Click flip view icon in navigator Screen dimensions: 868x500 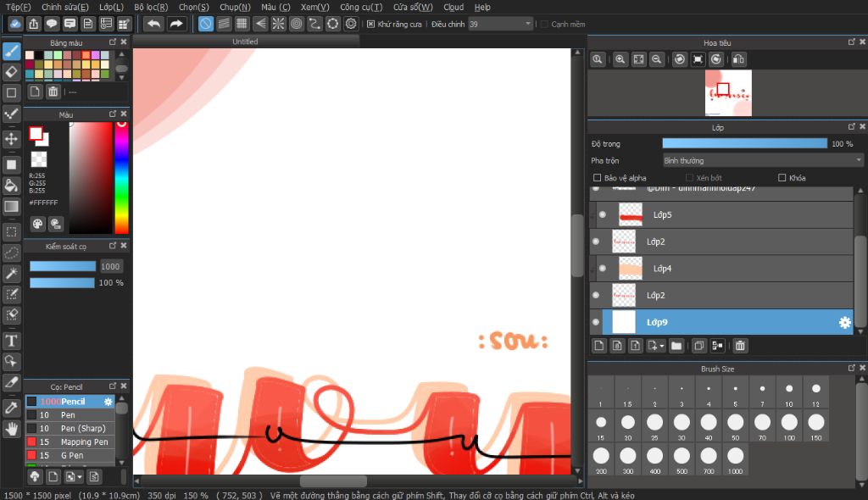(738, 59)
